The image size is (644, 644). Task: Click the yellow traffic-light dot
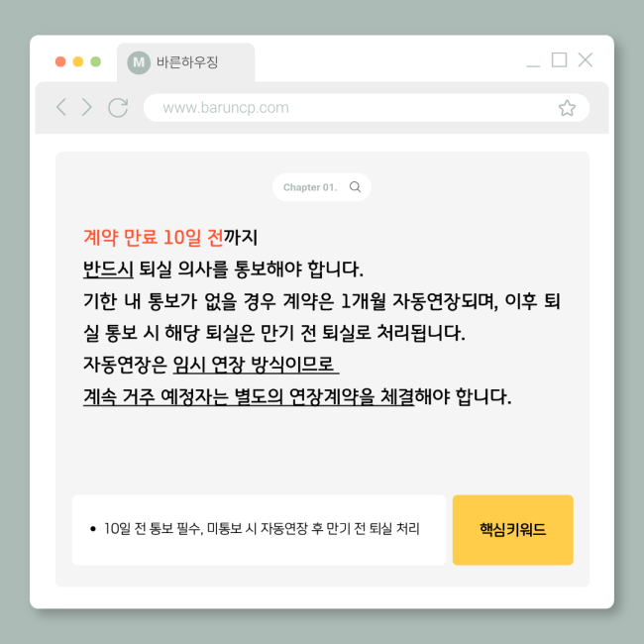tap(78, 61)
